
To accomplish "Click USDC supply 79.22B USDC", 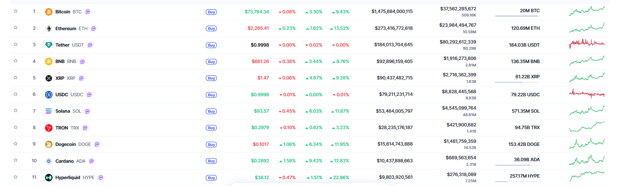I will coord(525,95).
